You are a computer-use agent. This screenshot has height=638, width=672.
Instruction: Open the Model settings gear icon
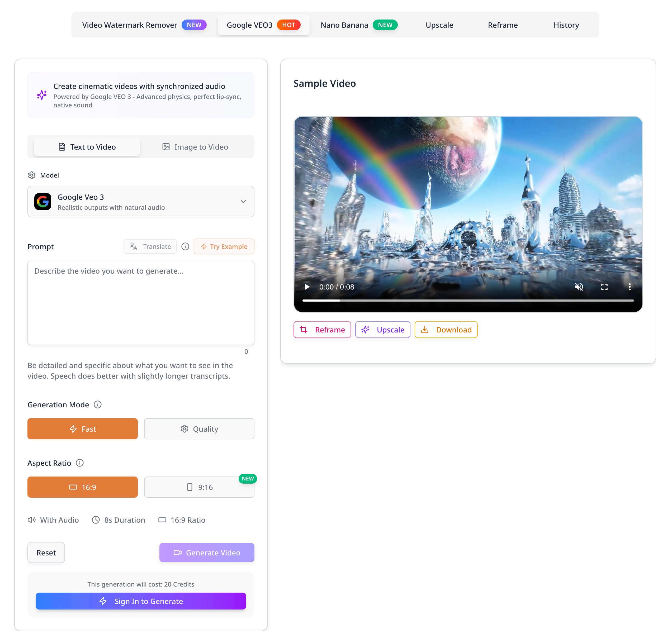tap(31, 175)
